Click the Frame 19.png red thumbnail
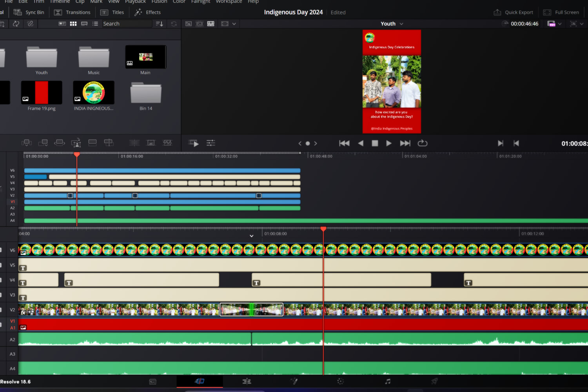 point(42,93)
